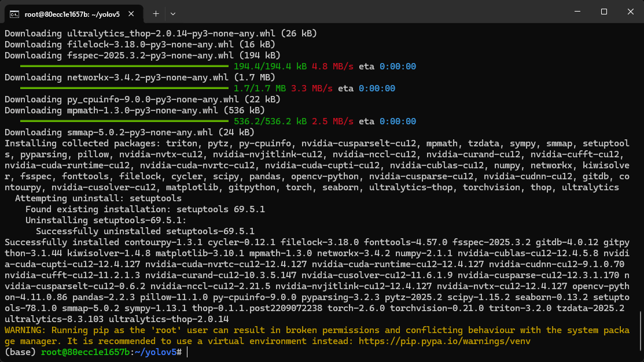This screenshot has width=644, height=362.
Task: Close the ~/yolov5 terminal tab
Action: [131, 14]
